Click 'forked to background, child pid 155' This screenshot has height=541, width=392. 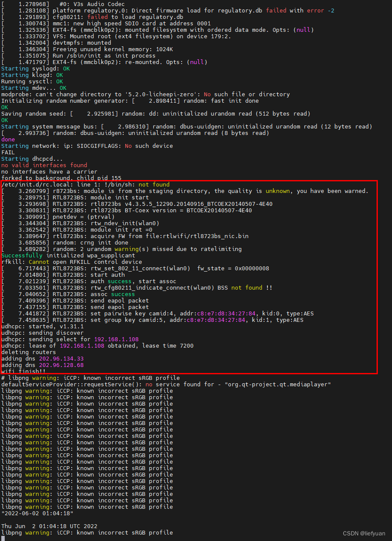tap(61, 178)
